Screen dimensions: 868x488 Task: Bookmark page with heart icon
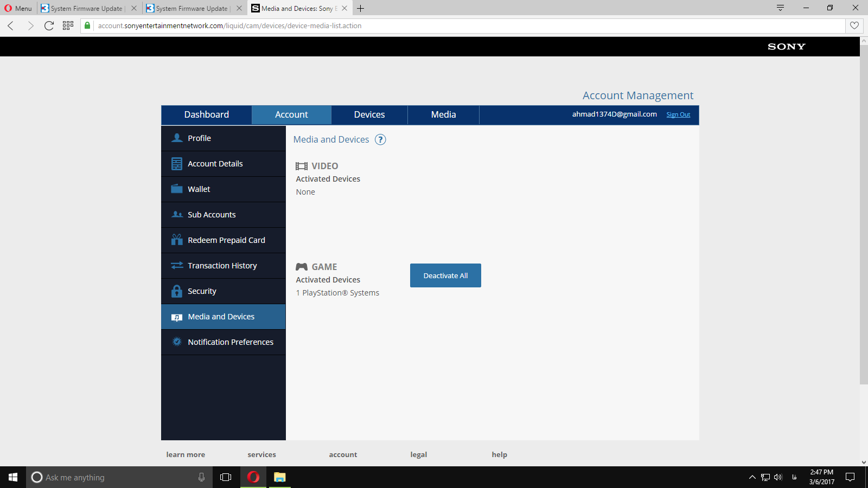point(854,25)
